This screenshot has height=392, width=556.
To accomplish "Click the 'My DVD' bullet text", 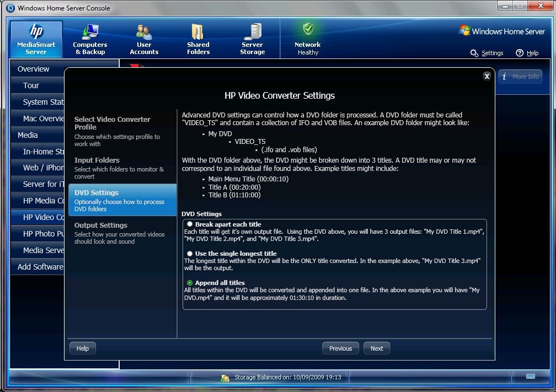I will pyautogui.click(x=220, y=133).
